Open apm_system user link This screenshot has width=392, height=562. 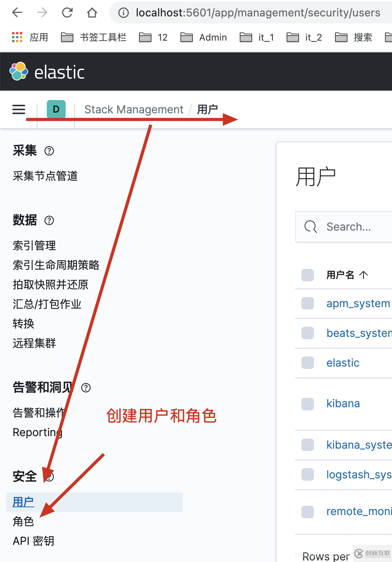tap(358, 303)
